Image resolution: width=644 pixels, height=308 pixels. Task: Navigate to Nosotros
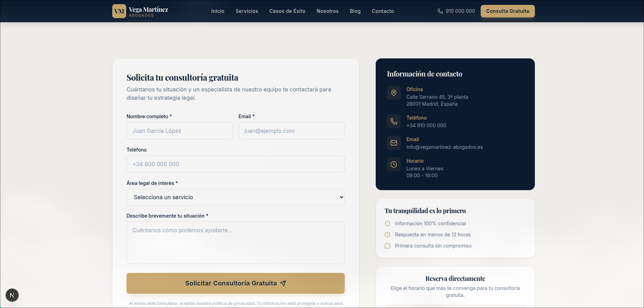point(327,11)
